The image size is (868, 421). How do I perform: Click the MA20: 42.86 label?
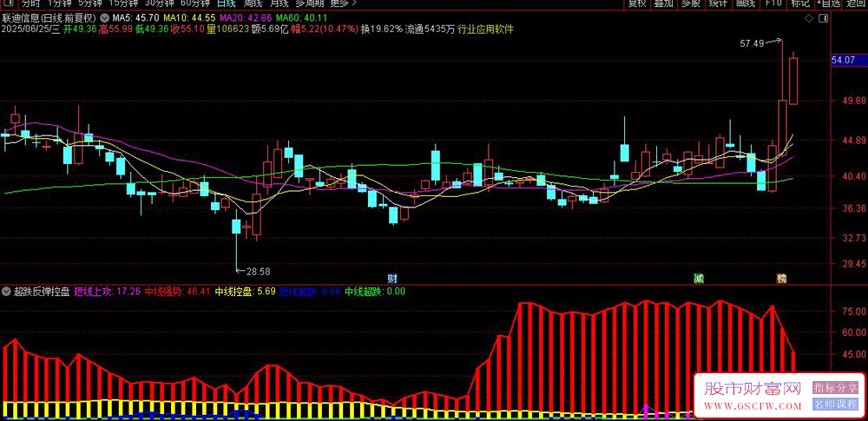pos(244,18)
